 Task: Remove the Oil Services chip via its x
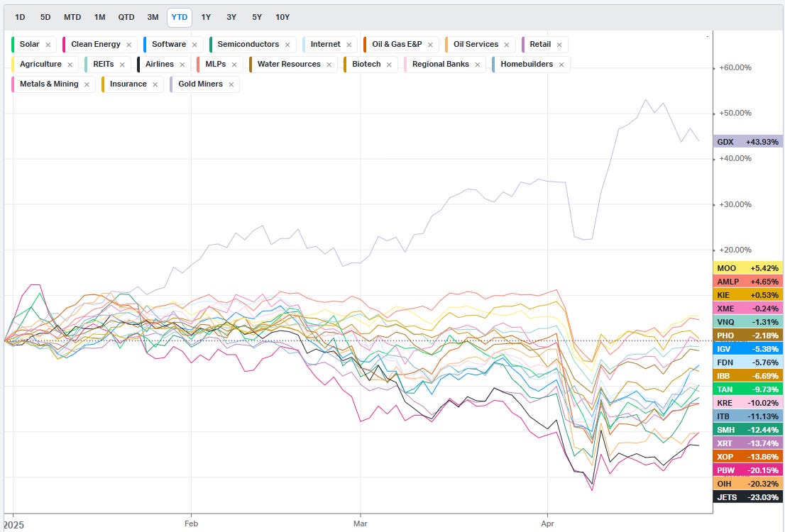tap(507, 45)
